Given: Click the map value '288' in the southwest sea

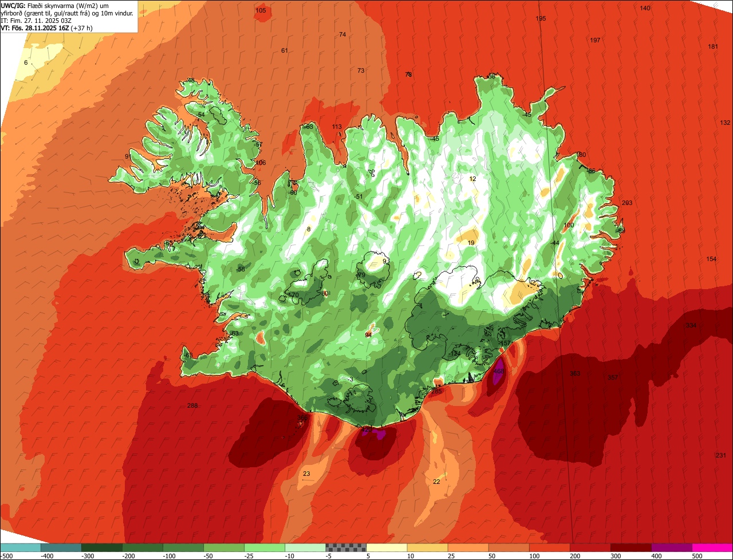Looking at the screenshot, I should pyautogui.click(x=192, y=405).
